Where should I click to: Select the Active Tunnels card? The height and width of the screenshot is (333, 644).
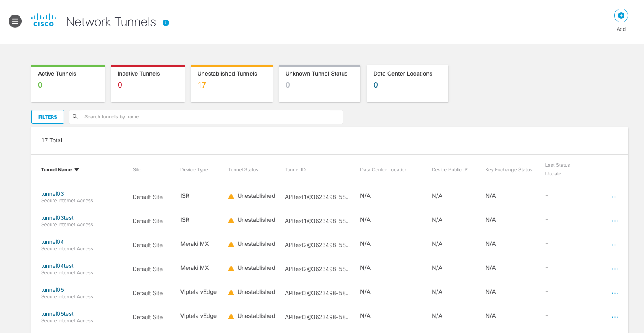pos(68,83)
